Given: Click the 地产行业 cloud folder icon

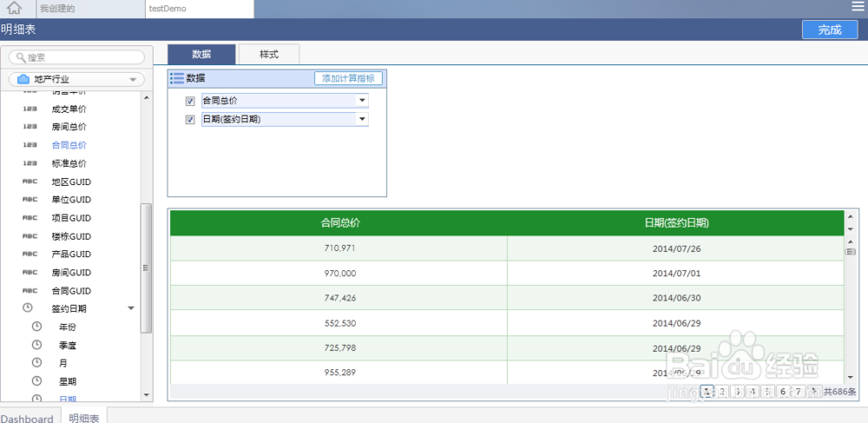Looking at the screenshot, I should [23, 80].
